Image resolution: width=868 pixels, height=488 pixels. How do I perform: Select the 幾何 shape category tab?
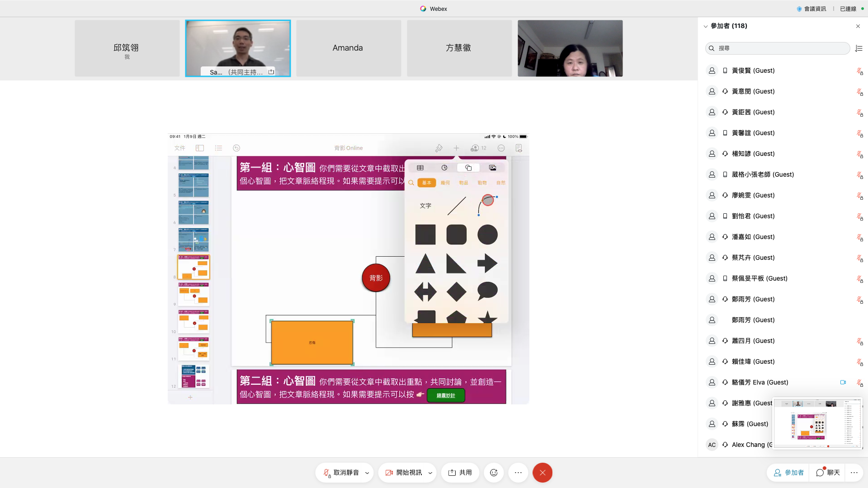(445, 183)
